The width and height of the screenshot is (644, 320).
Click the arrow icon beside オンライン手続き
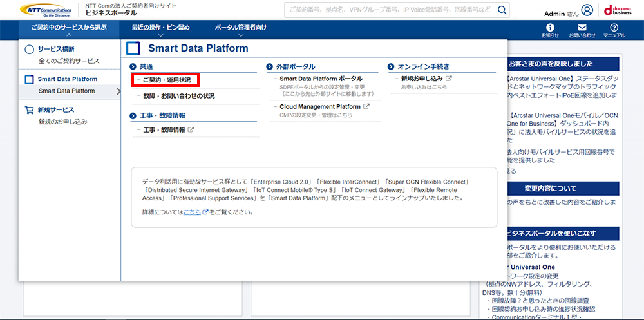[391, 66]
